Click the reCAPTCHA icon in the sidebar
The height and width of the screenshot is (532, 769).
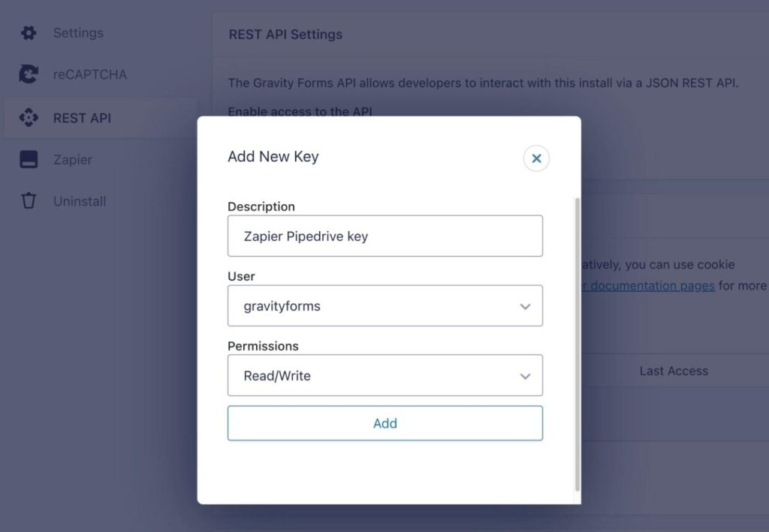click(x=28, y=74)
